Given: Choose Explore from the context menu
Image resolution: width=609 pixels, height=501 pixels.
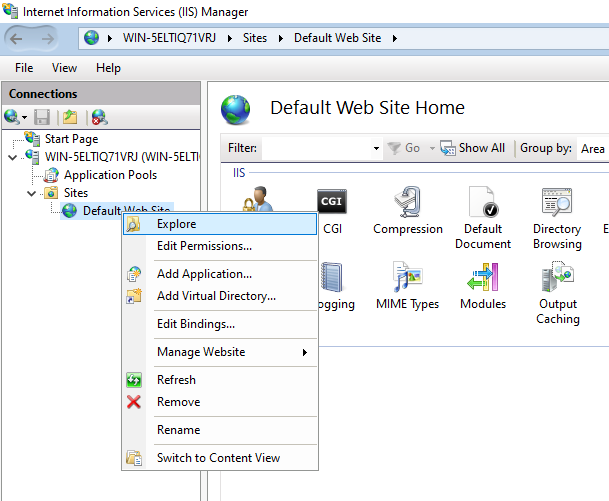Looking at the screenshot, I should pos(176,224).
